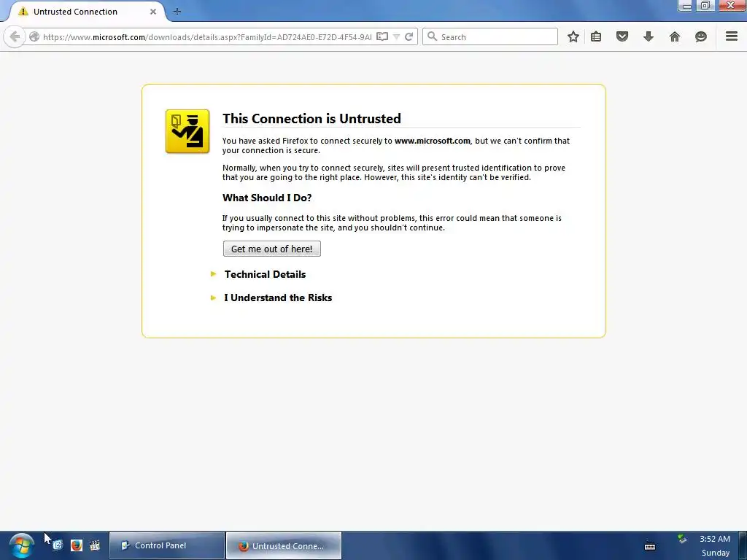Open the Downloads arrow panel
Screen dimensions: 747x560
649,36
